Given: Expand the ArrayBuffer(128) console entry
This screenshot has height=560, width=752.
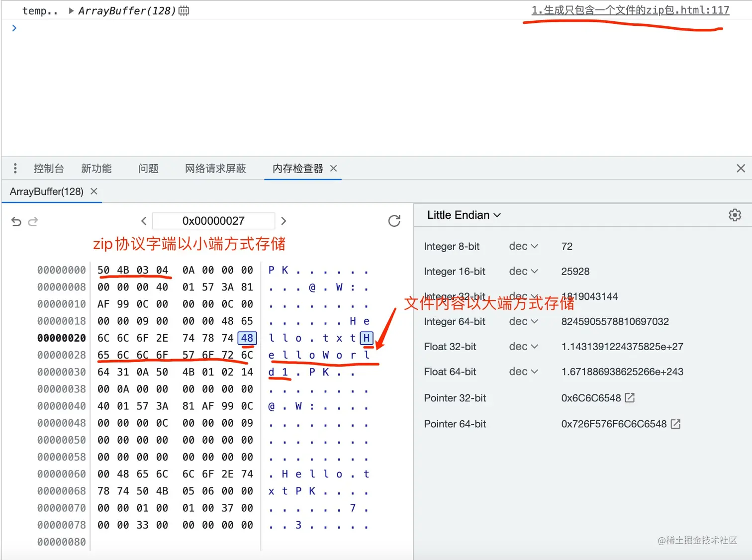Looking at the screenshot, I should (x=71, y=10).
